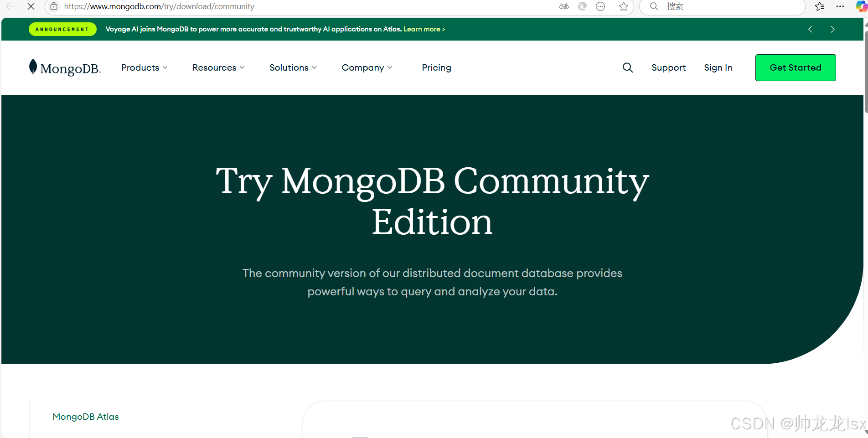Click the site lock icon in address bar
This screenshot has width=868, height=438.
coord(54,6)
